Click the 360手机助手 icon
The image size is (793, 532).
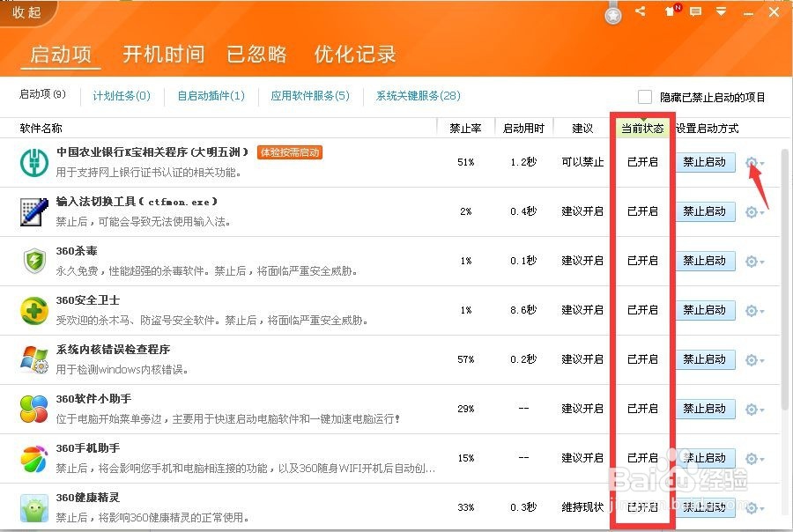(x=34, y=458)
